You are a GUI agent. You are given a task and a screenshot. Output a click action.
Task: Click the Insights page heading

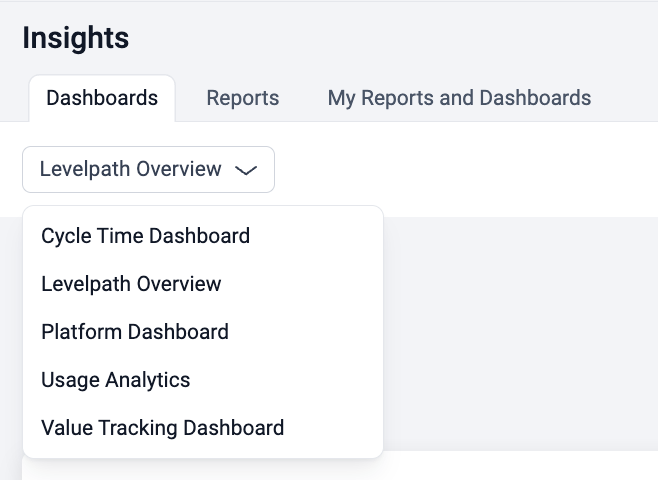click(76, 38)
